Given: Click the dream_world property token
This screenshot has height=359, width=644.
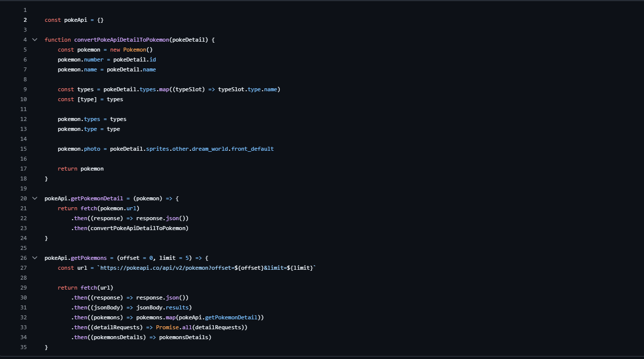Looking at the screenshot, I should click(x=210, y=149).
